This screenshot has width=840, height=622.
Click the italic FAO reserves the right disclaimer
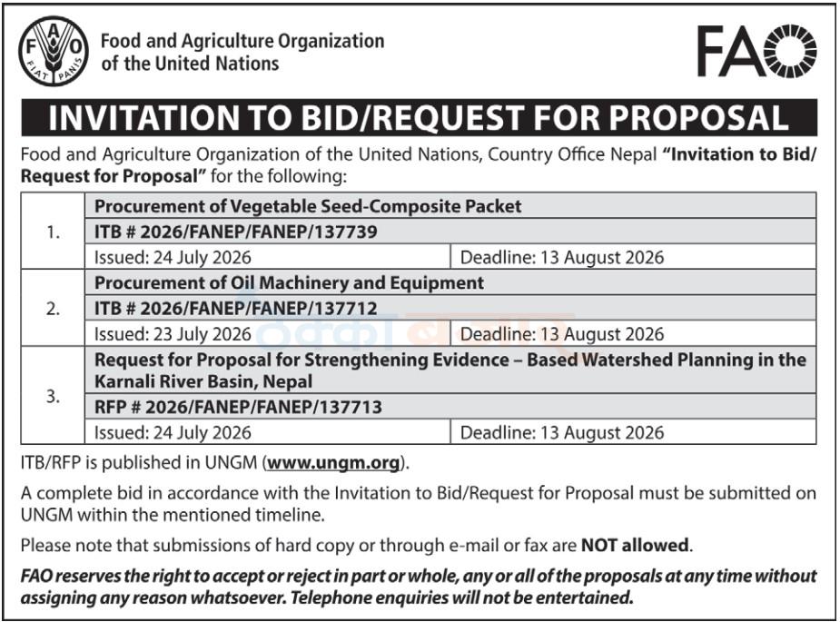click(x=419, y=587)
